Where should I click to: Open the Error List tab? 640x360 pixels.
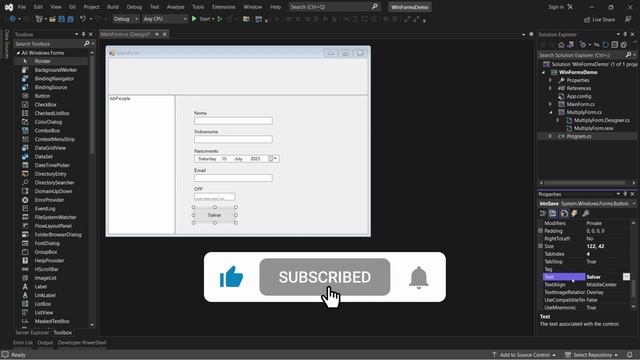23,343
